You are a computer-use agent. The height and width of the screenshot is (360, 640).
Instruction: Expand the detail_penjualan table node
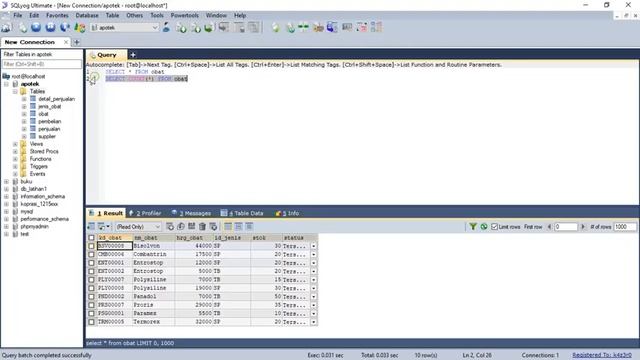coord(24,99)
